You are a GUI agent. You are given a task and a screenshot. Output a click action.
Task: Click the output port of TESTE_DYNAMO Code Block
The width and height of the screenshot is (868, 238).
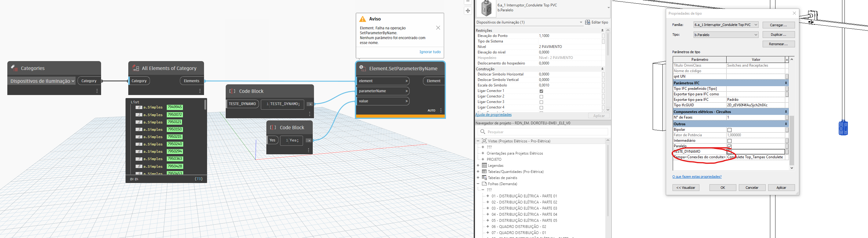tap(310, 104)
